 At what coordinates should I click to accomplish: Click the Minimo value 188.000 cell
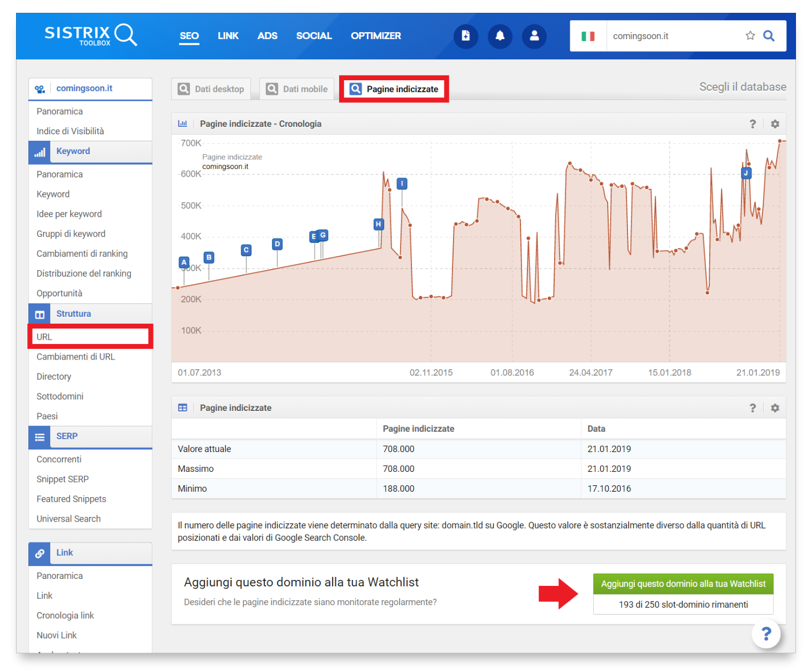pos(479,488)
